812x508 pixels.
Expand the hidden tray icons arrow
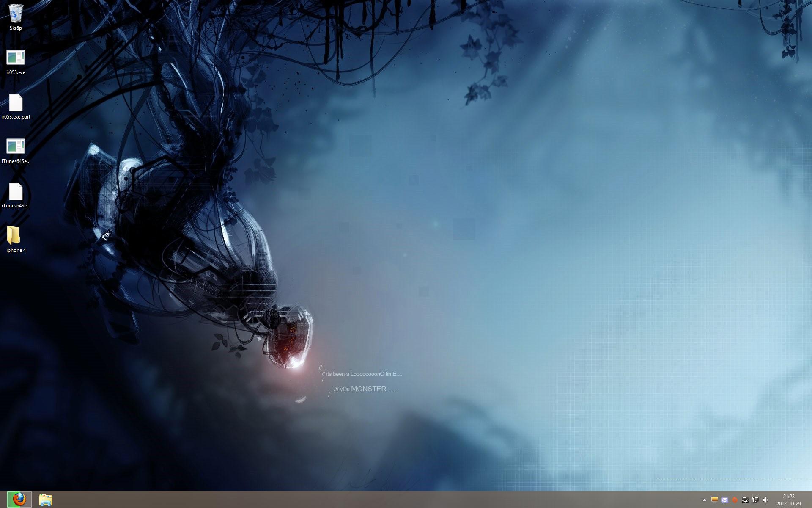pos(704,500)
